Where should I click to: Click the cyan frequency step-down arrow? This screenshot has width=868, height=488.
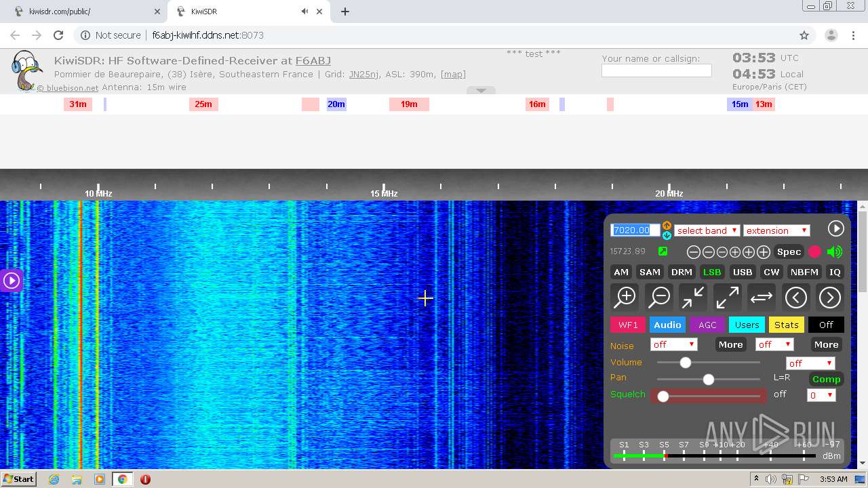click(667, 235)
